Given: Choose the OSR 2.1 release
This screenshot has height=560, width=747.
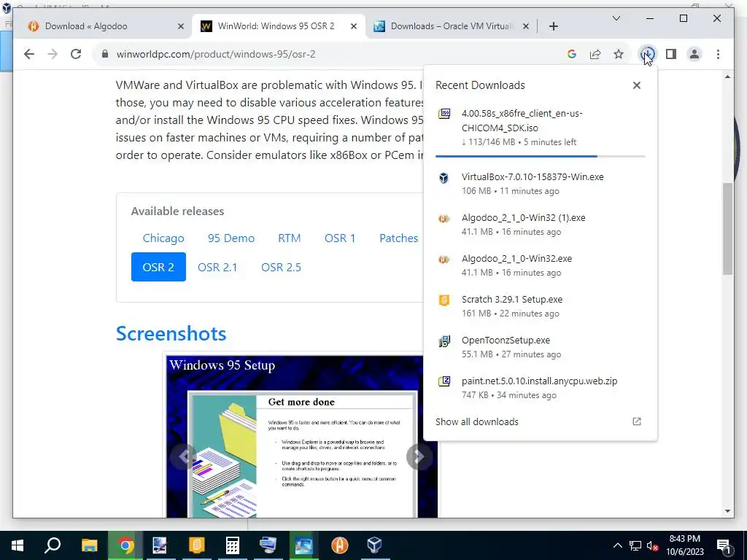Looking at the screenshot, I should point(217,267).
